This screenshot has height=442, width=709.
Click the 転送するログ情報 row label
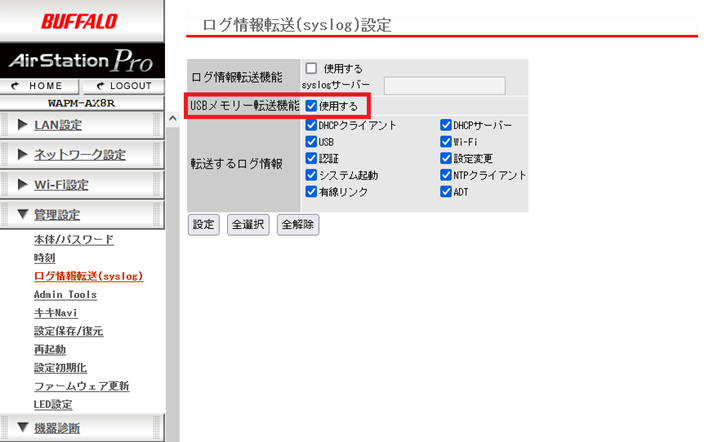coord(236,164)
